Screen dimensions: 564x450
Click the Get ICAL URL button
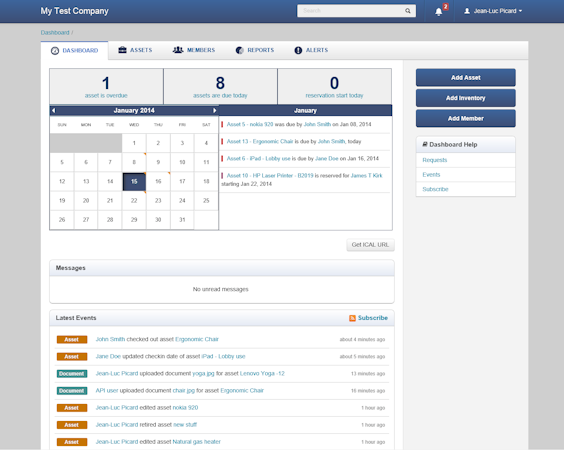click(x=370, y=245)
